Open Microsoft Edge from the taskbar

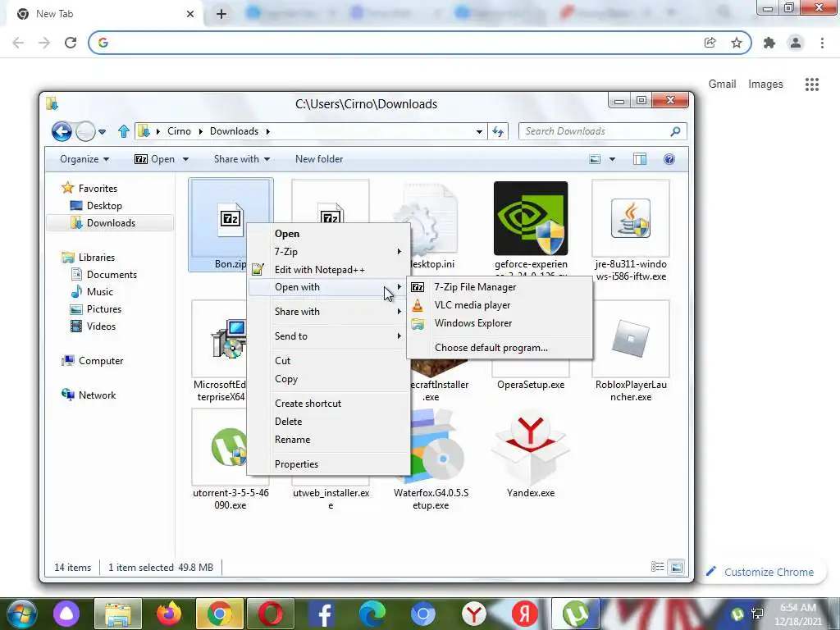pos(372,614)
